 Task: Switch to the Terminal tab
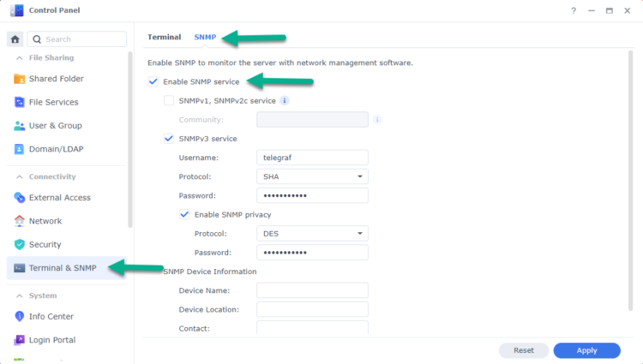coord(164,37)
